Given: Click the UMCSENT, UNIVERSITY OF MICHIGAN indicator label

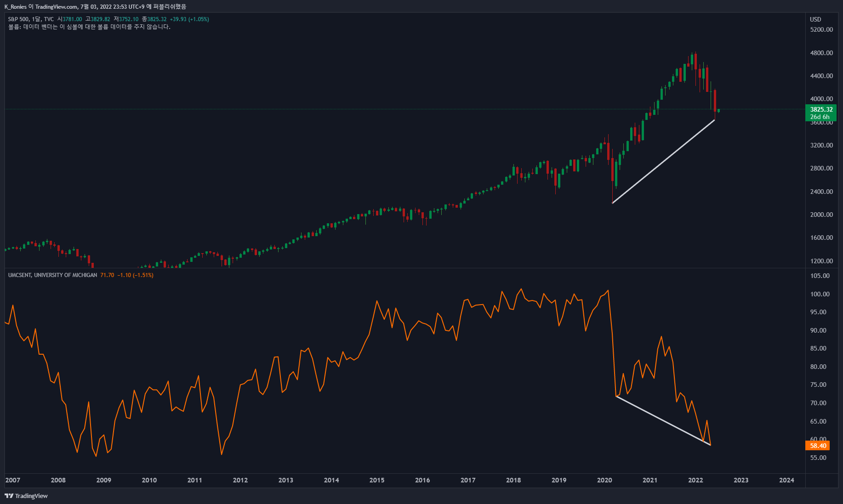Looking at the screenshot, I should [53, 275].
